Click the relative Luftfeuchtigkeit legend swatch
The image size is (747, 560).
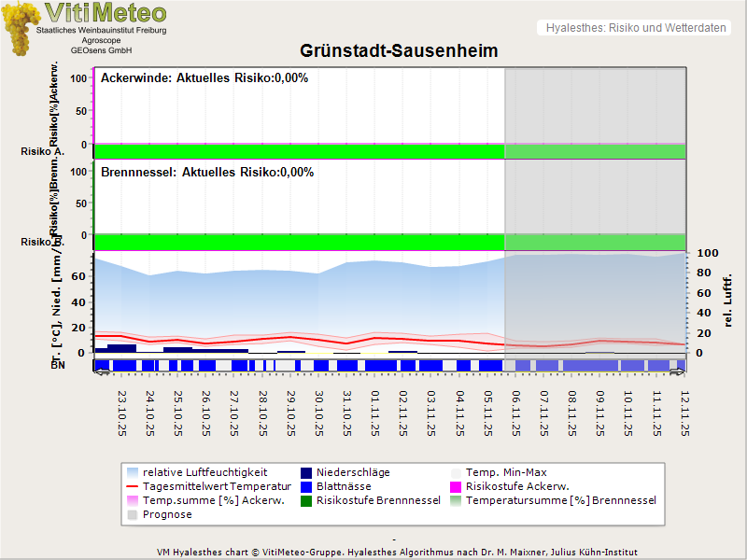132,473
